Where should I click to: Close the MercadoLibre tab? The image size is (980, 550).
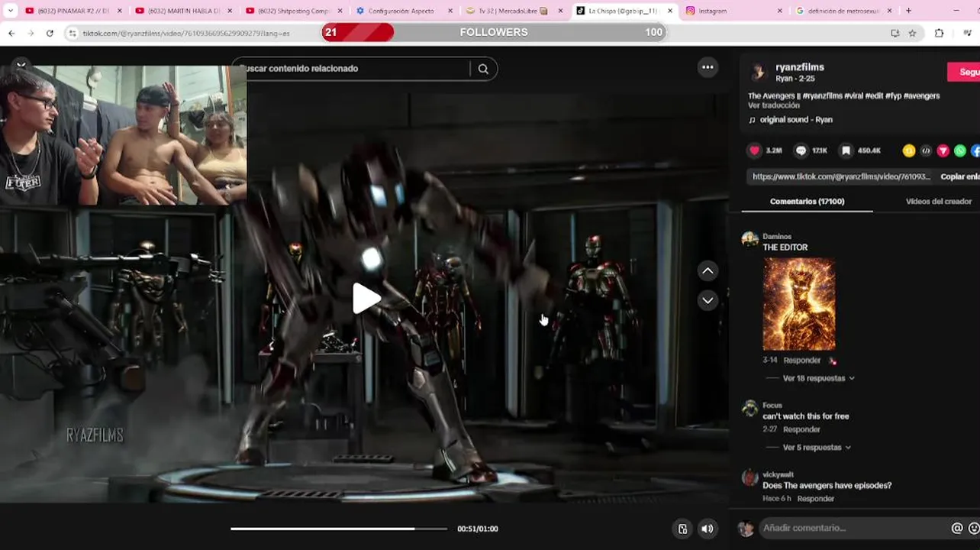(x=560, y=11)
